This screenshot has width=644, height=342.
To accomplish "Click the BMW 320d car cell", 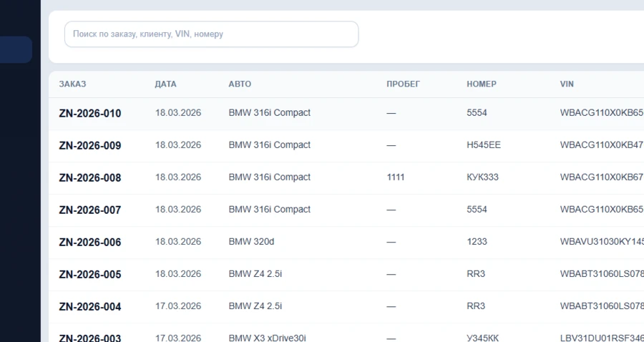I will tap(251, 242).
